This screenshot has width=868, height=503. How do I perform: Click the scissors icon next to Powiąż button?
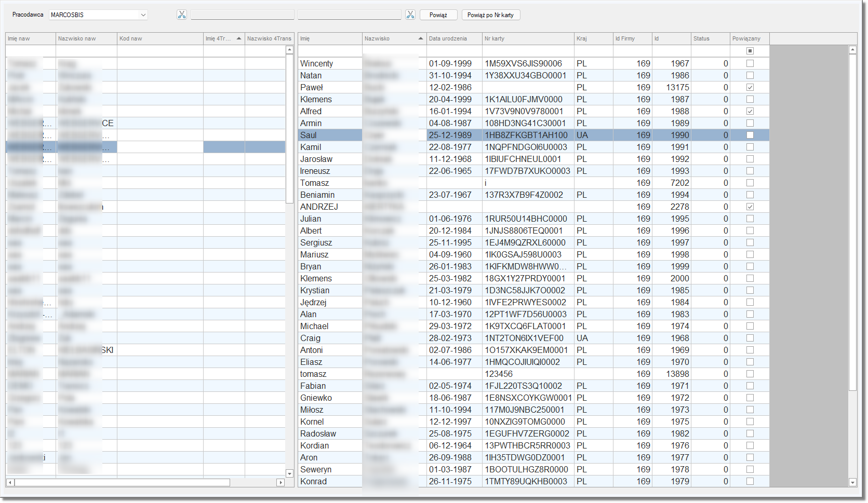pyautogui.click(x=410, y=15)
